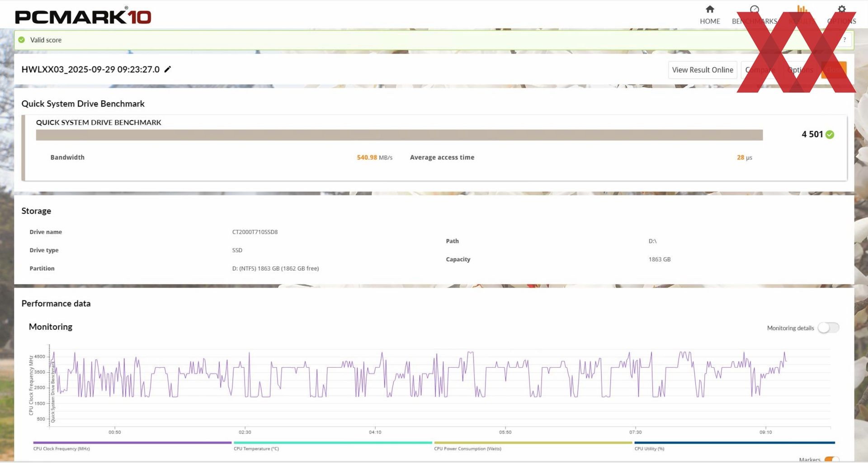This screenshot has width=868, height=463.
Task: Select the Quick System Drive Benchmark score bar
Action: 399,135
